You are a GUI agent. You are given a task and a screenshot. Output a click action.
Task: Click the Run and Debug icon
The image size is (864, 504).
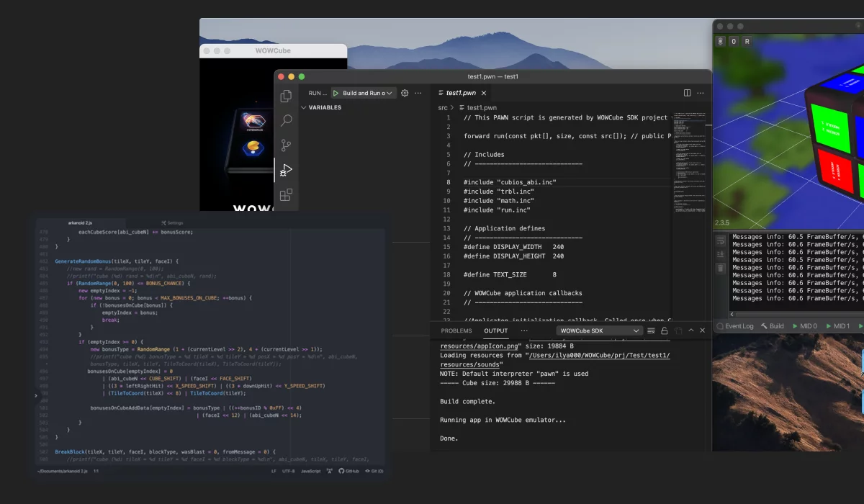click(286, 170)
